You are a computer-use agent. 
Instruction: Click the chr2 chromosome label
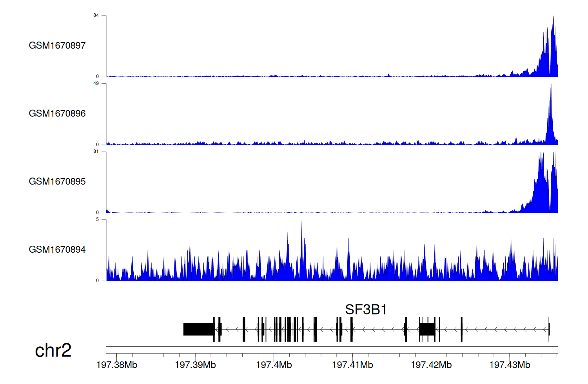click(x=53, y=350)
